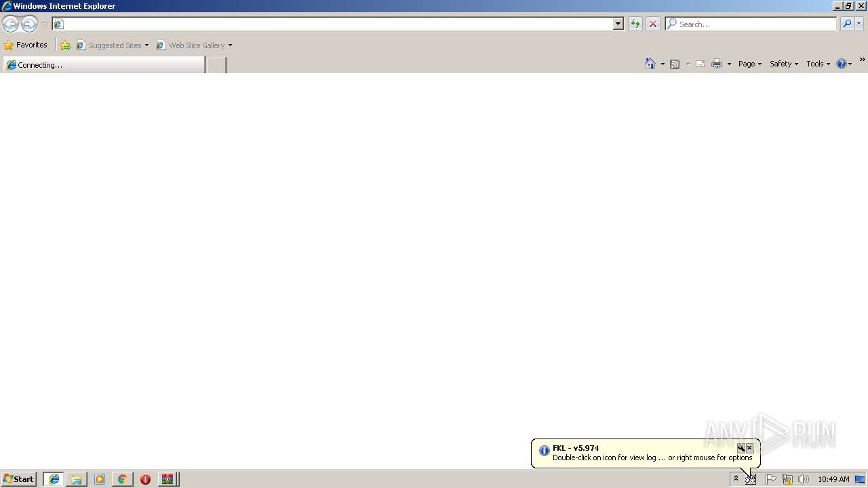Image resolution: width=868 pixels, height=488 pixels.
Task: Open the Help question mark menu
Action: pyautogui.click(x=844, y=64)
